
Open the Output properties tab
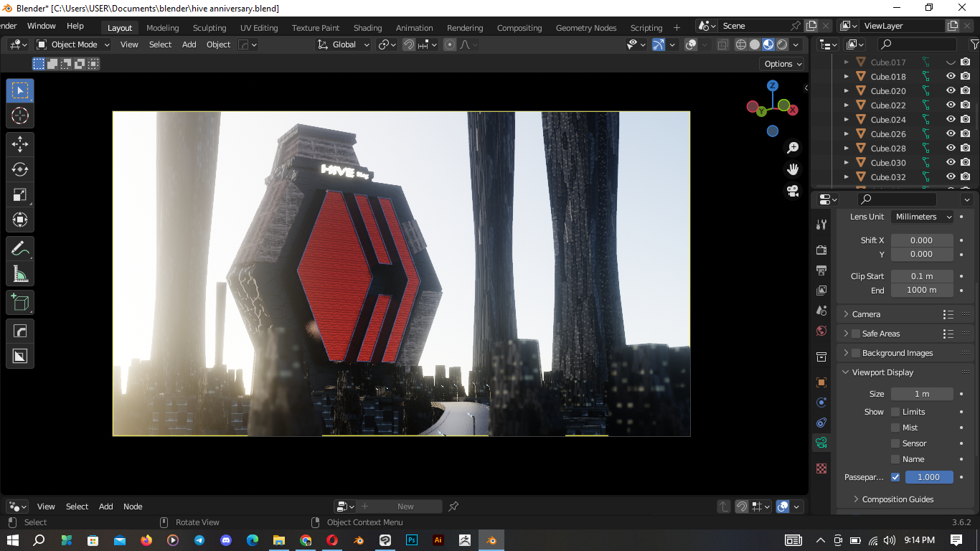(x=821, y=270)
